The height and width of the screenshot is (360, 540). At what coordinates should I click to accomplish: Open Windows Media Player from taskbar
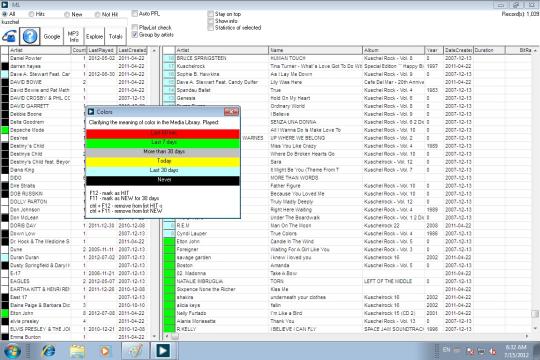pyautogui.click(x=105, y=351)
